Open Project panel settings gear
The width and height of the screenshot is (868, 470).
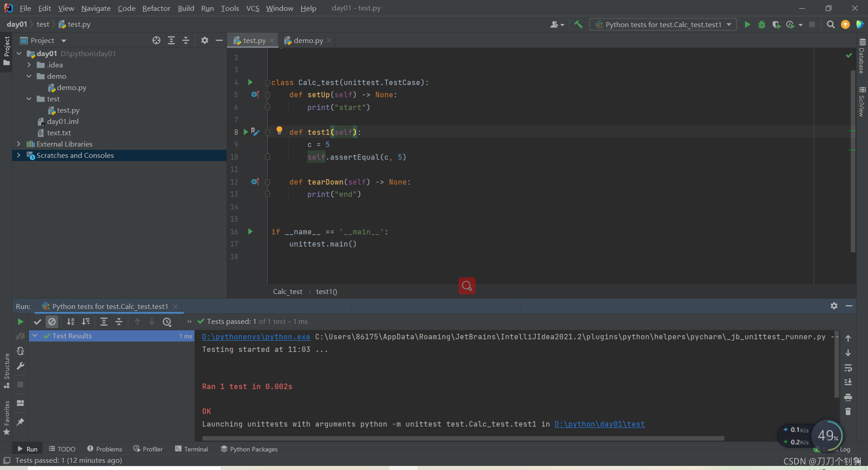[204, 40]
